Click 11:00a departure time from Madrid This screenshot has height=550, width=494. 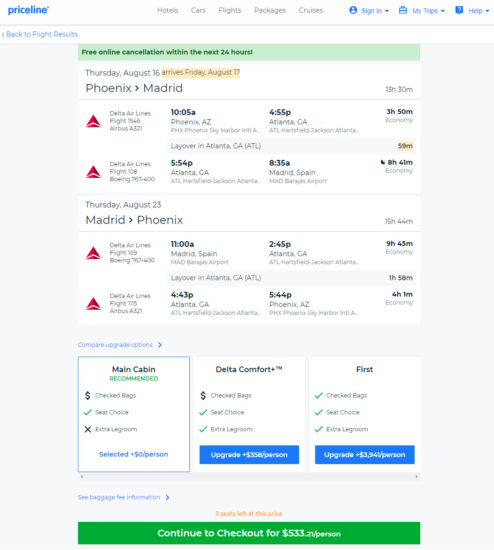pos(182,244)
